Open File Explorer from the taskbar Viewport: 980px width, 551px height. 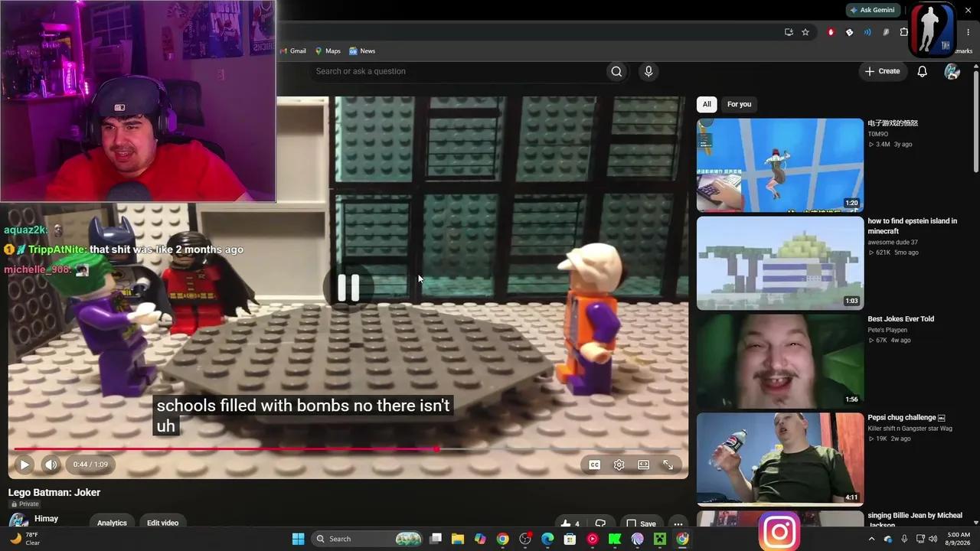point(458,539)
